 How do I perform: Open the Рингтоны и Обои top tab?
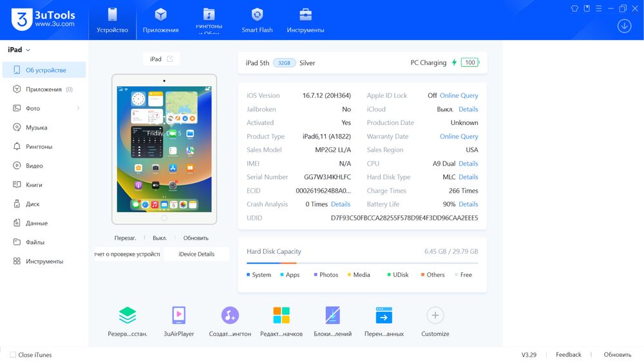209,20
